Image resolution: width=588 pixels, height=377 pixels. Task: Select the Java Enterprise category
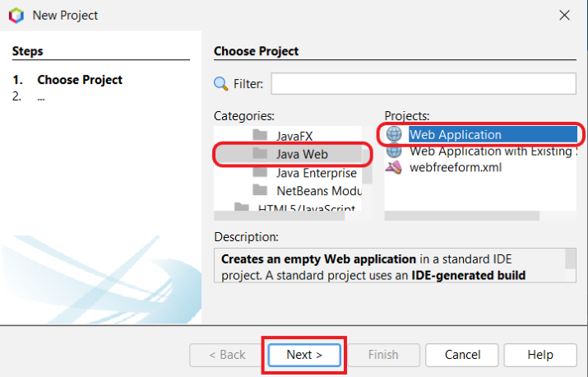point(317,173)
